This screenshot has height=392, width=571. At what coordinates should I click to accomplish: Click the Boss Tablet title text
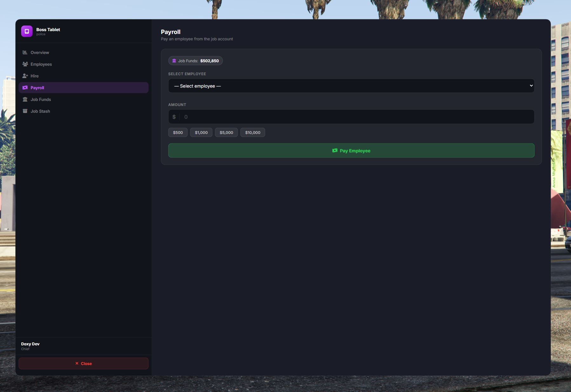48,30
